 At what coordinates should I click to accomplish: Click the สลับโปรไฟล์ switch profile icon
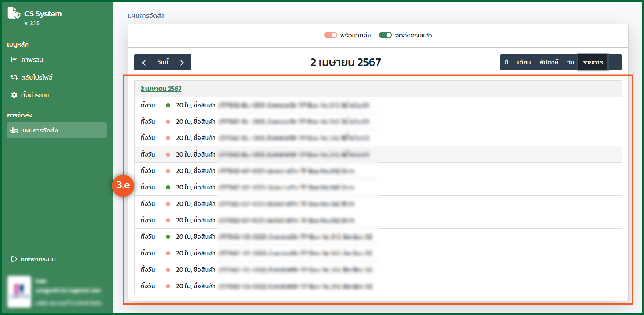click(x=14, y=77)
